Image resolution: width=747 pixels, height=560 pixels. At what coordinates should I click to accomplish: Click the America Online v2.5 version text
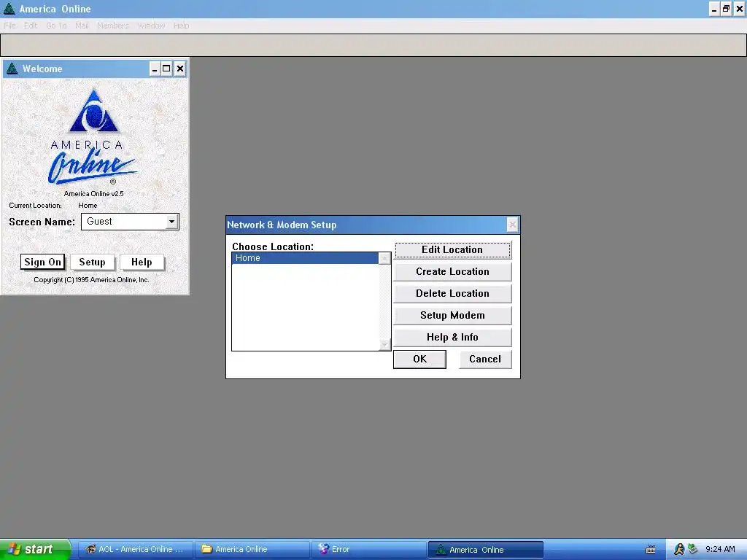[x=94, y=194]
